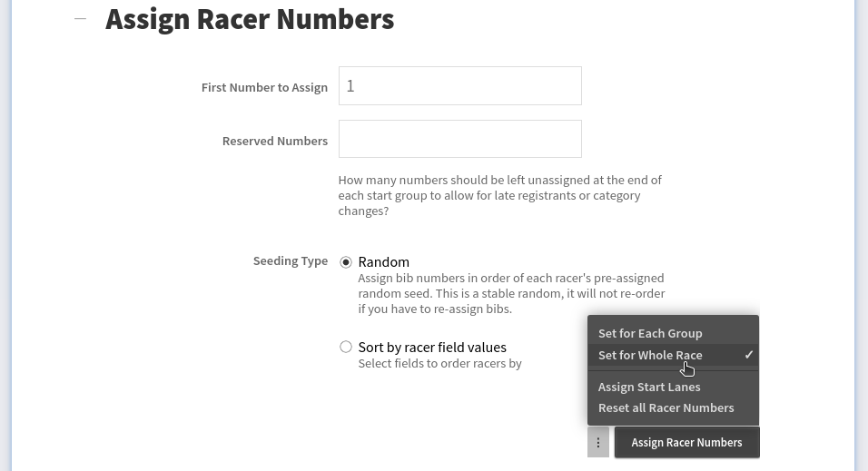868x471 pixels.
Task: Select the Random seeding radio button
Action: 346,262
